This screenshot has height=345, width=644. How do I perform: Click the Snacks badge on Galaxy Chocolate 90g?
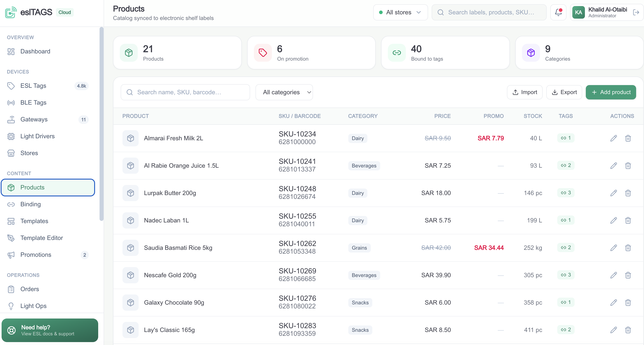360,303
